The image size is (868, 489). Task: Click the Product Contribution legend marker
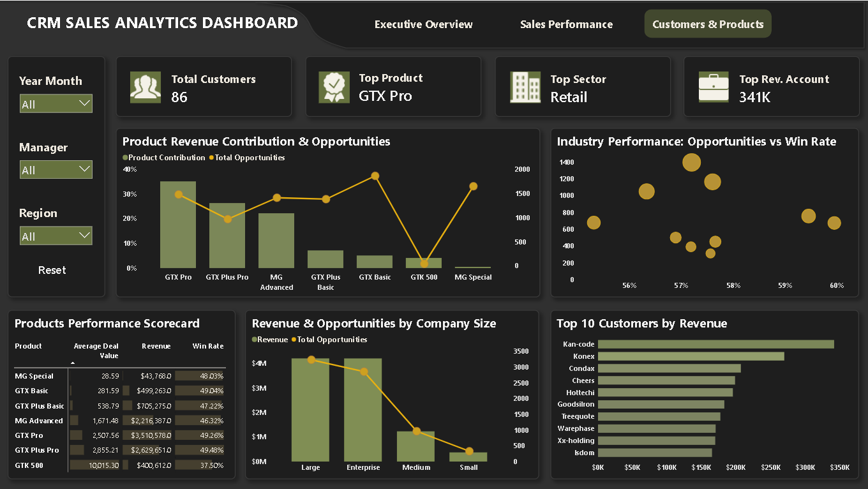tap(125, 158)
